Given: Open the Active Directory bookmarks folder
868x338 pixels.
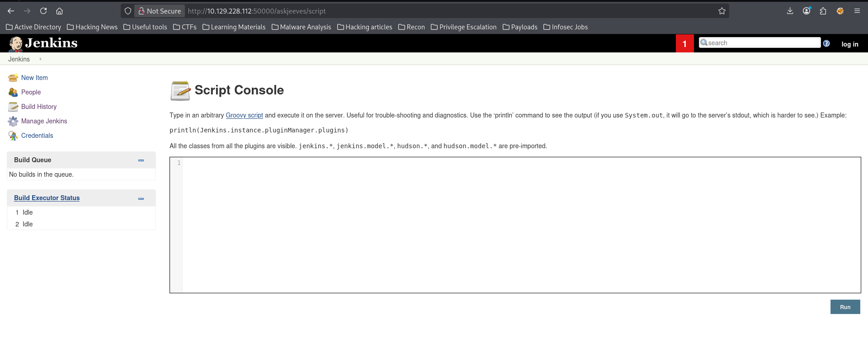Looking at the screenshot, I should tap(33, 27).
